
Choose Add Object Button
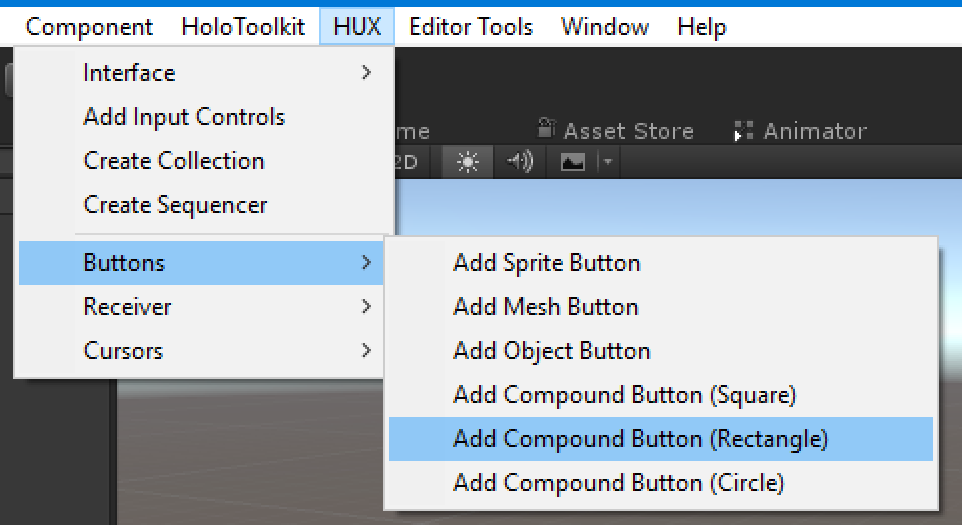pos(661,351)
